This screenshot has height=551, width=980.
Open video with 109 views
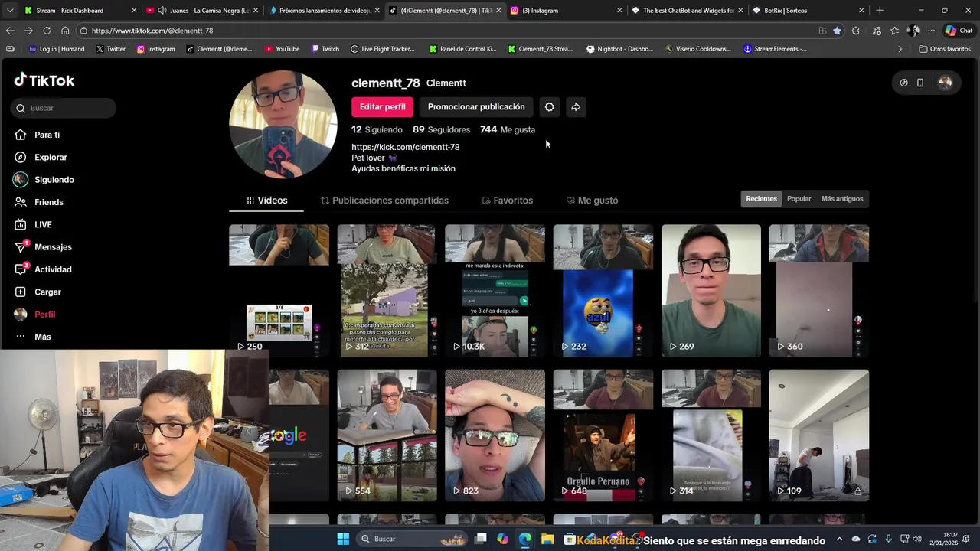[819, 435]
